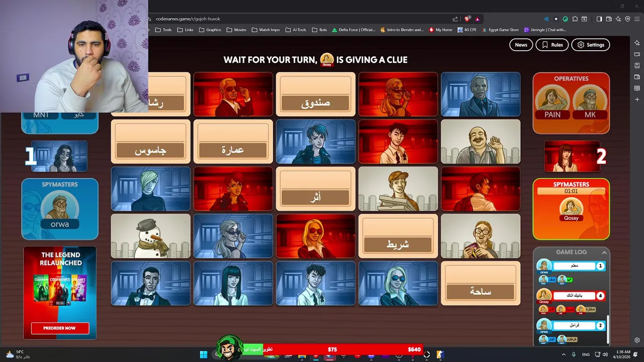Open the browser hamburger menu
This screenshot has height=362, width=644.
pos(637,19)
